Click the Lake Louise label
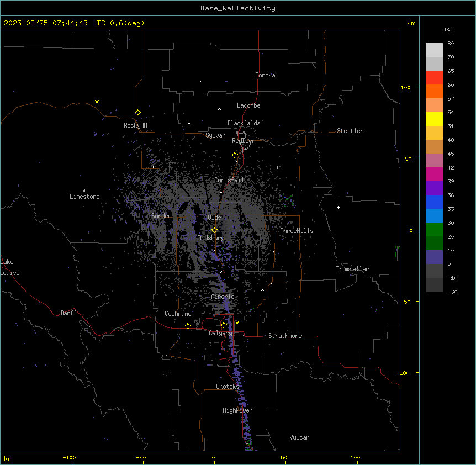 tap(10, 267)
